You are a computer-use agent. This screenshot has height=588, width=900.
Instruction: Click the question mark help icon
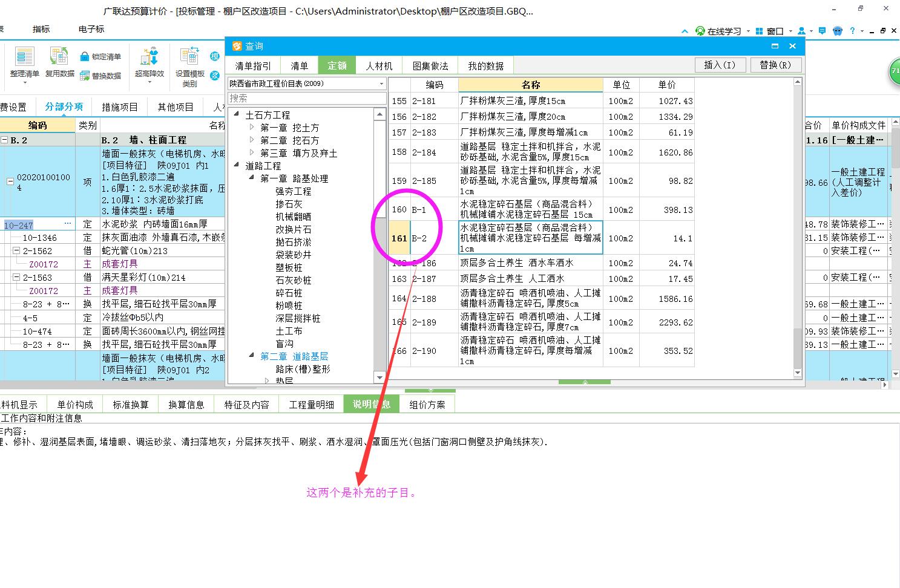pyautogui.click(x=853, y=30)
